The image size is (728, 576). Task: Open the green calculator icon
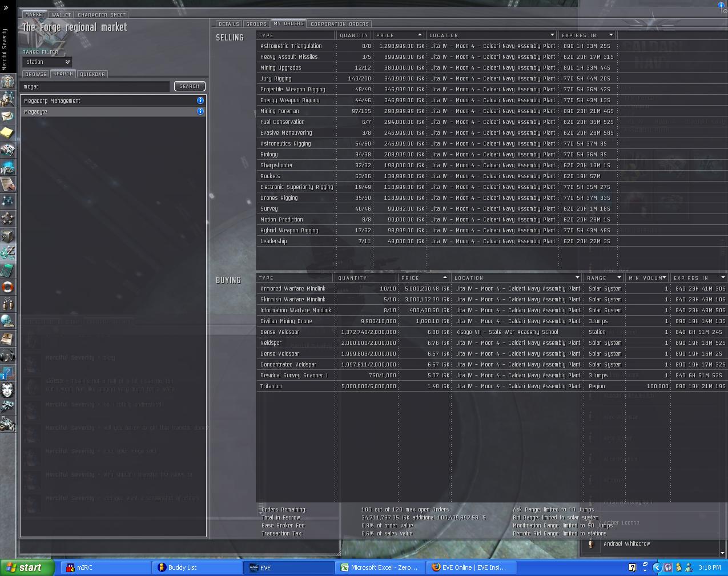7,269
